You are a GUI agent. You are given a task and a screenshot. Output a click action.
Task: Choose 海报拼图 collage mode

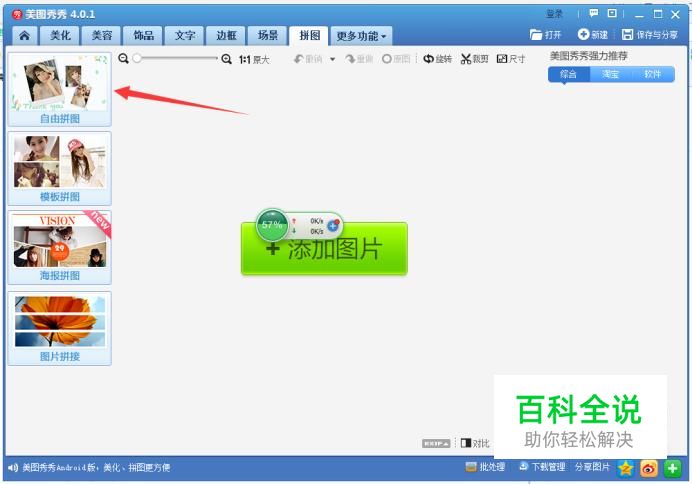coord(60,247)
